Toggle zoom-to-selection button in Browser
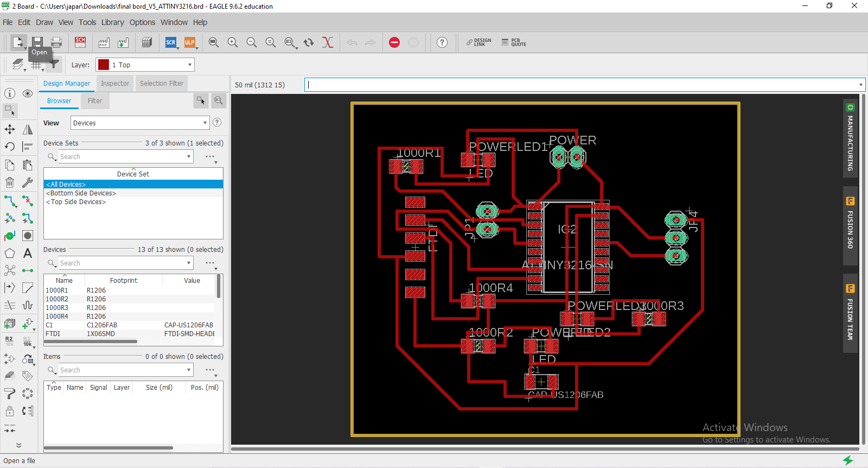868x468 pixels. pos(219,101)
